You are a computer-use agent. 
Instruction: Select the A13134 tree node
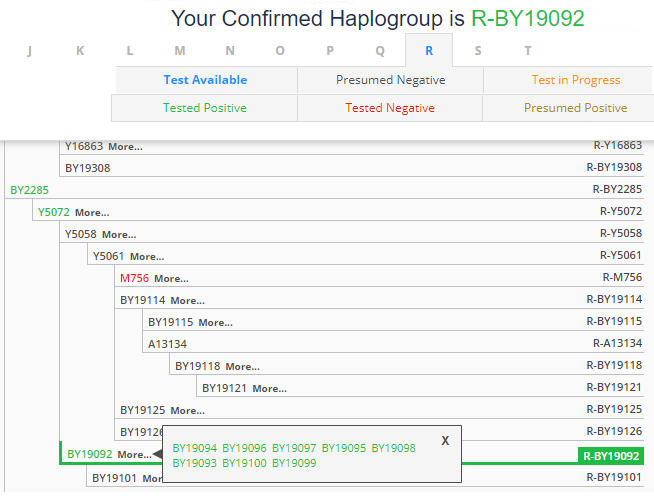click(167, 344)
